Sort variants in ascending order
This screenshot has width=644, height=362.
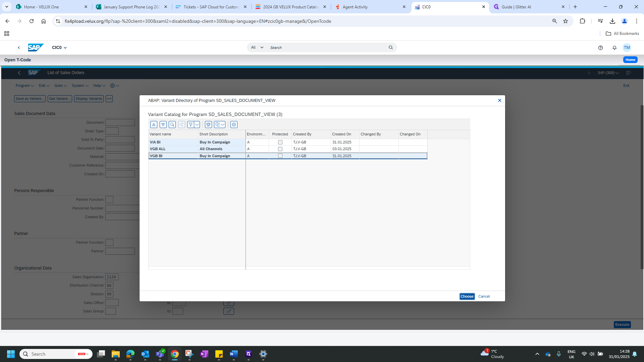click(154, 125)
